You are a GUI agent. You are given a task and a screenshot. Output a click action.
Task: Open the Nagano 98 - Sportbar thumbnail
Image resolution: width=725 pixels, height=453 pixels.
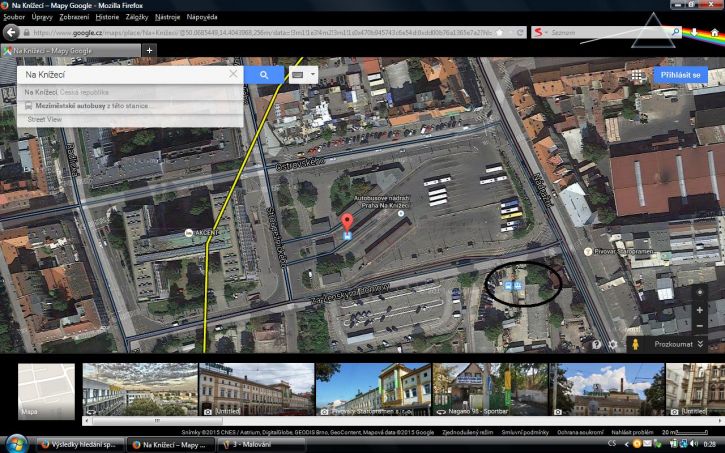pyautogui.click(x=490, y=389)
